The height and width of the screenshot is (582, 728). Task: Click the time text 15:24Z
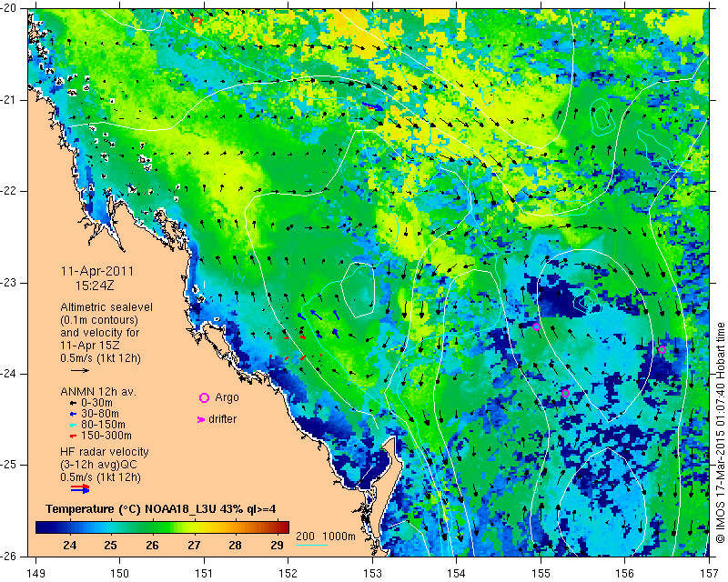95,286
